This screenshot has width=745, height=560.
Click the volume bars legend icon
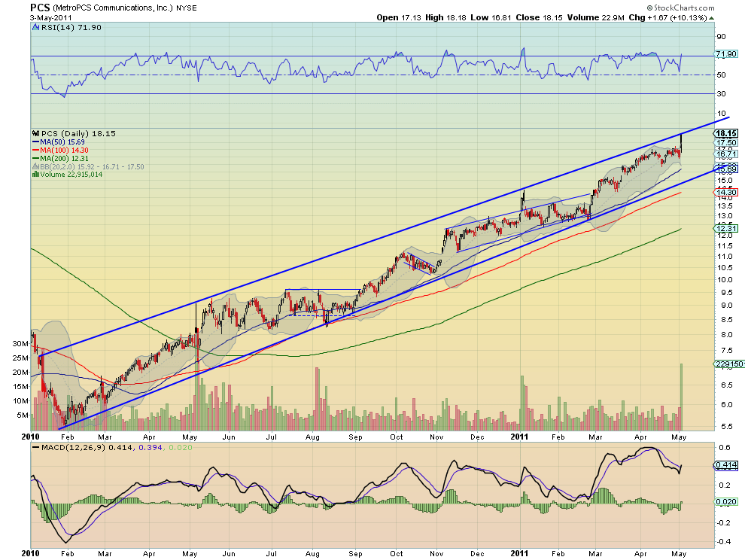click(35, 175)
